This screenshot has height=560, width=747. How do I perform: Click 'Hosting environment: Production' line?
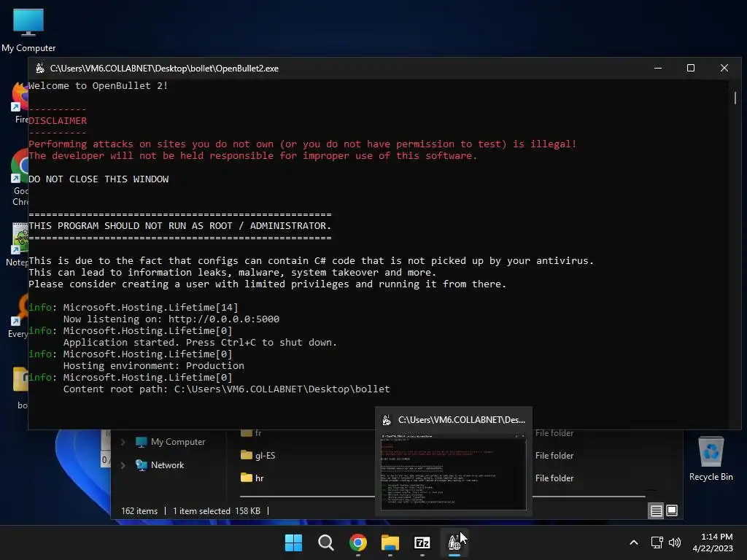point(153,366)
